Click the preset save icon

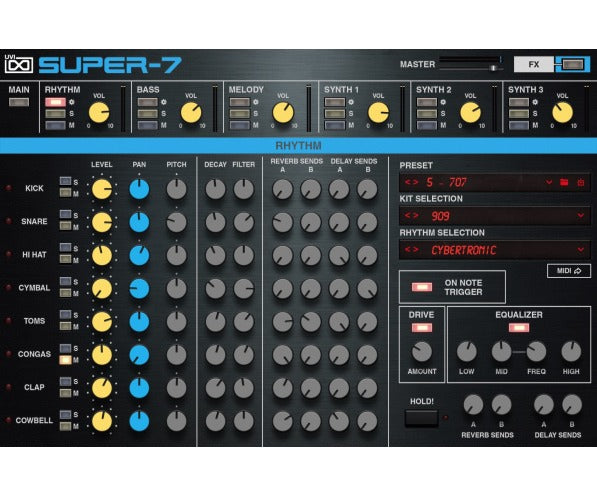(581, 182)
